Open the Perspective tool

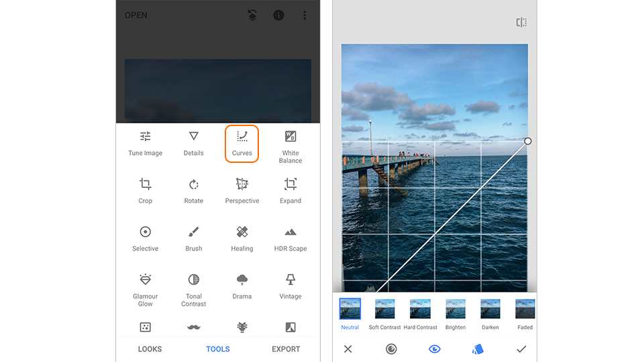click(x=242, y=191)
